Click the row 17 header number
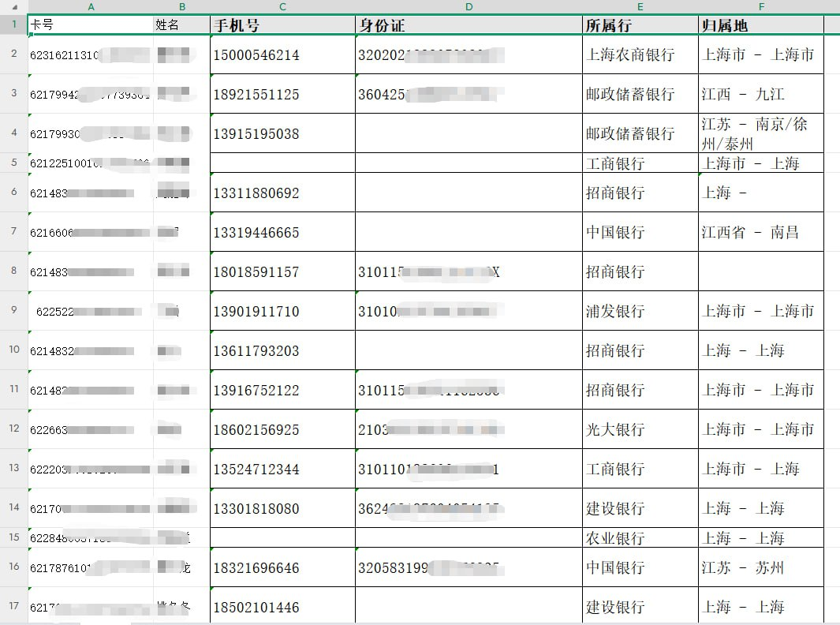This screenshot has height=625, width=840. [x=13, y=606]
